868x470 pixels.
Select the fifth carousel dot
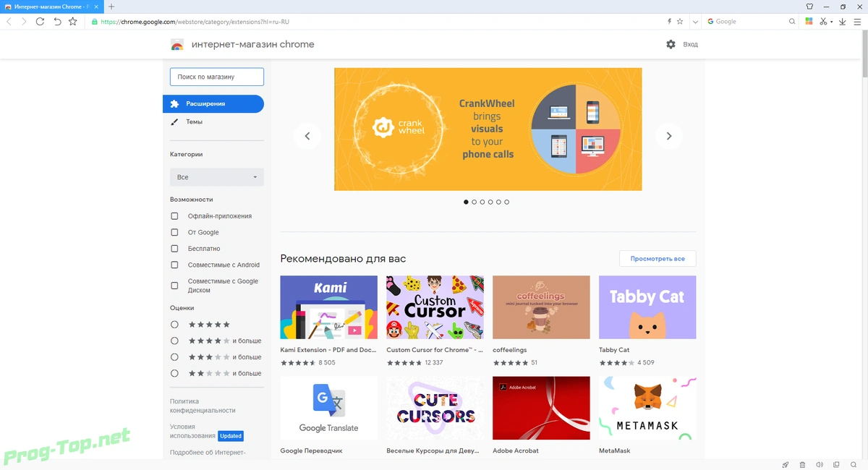click(x=498, y=202)
